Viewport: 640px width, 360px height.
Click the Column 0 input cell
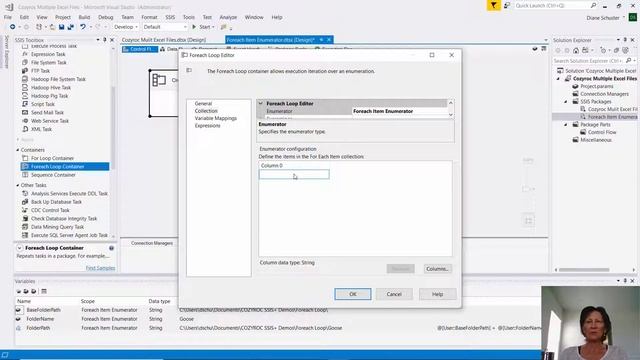(x=294, y=174)
